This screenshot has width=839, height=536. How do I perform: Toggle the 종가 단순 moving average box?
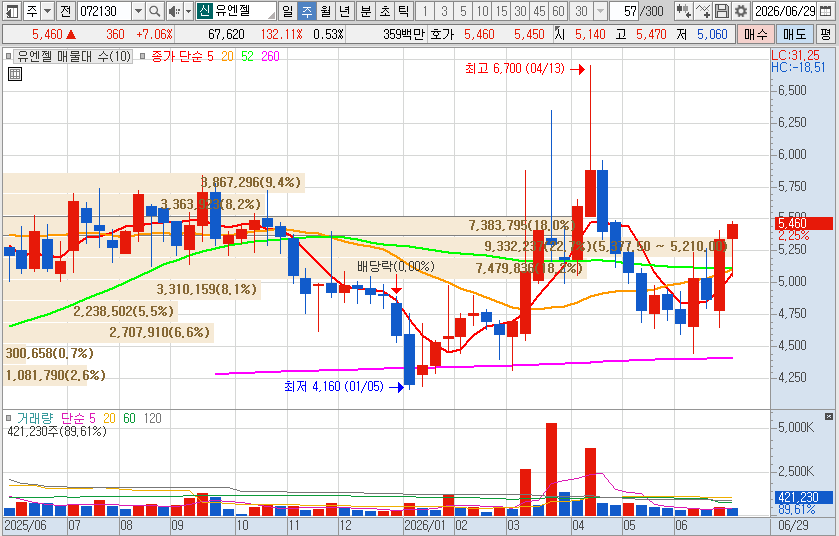pos(142,56)
